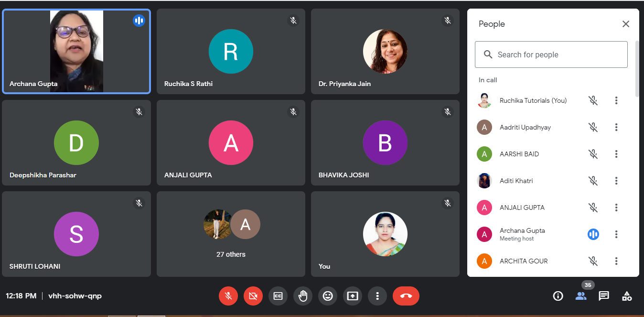The height and width of the screenshot is (317, 644).
Task: Open the activities shapes icon
Action: pos(627,296)
